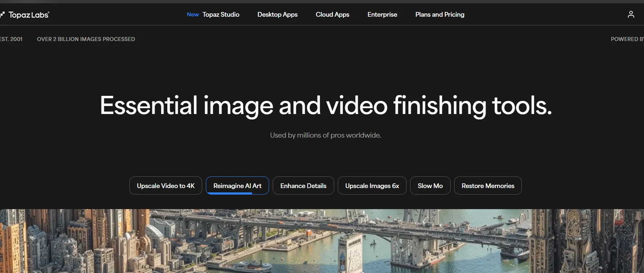Switch to the Enhance Details tab

tap(303, 186)
